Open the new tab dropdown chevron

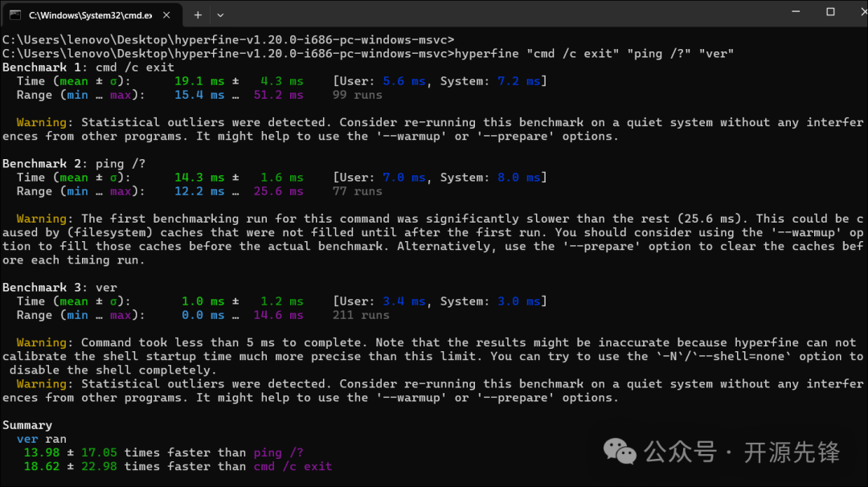tap(220, 14)
